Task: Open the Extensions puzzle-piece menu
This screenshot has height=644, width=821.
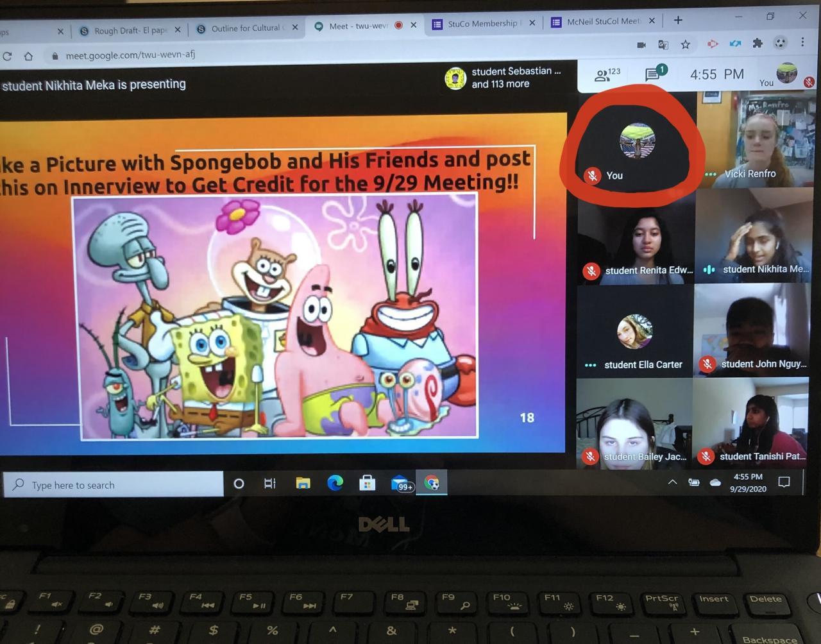Action: [758, 43]
